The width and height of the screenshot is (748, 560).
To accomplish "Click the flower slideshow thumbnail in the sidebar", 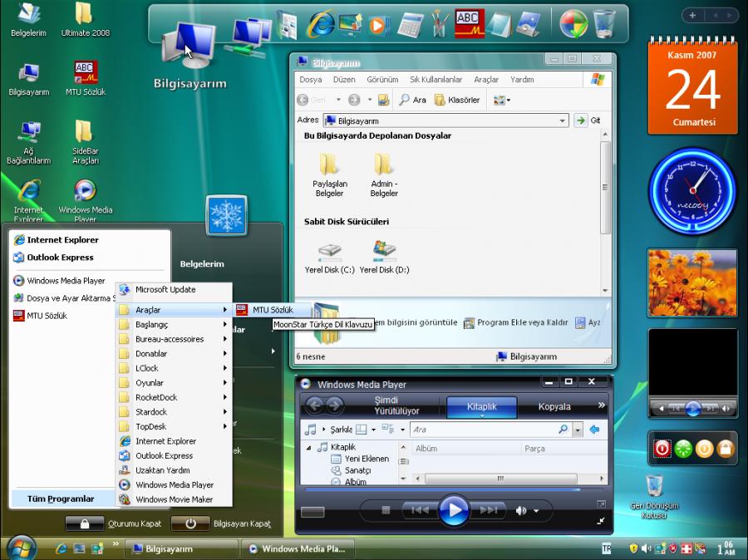I will (692, 283).
